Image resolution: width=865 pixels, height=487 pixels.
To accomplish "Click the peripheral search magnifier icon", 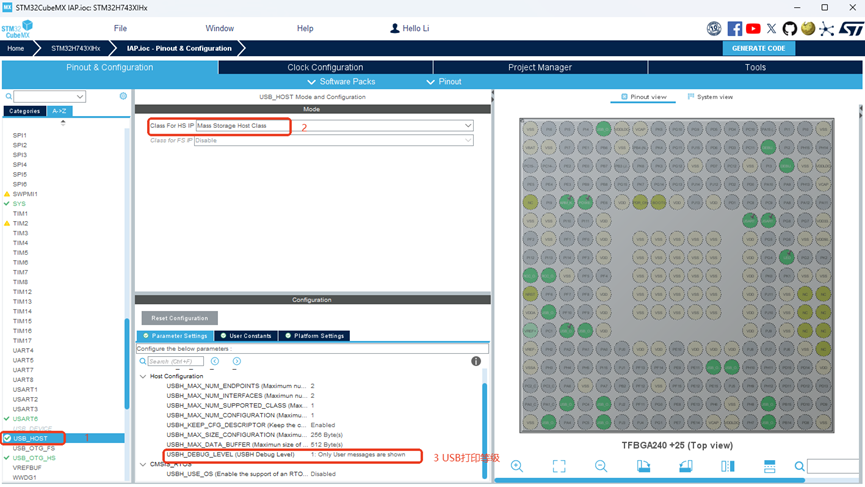I will 9,97.
